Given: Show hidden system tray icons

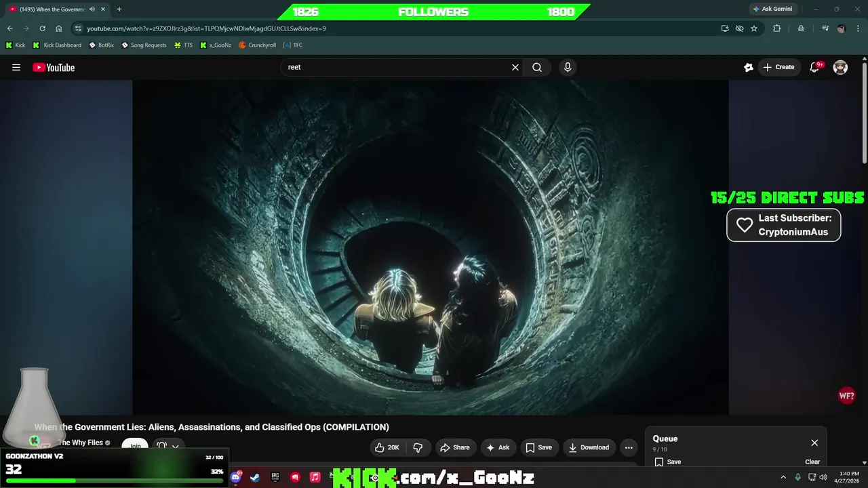Looking at the screenshot, I should point(783,477).
